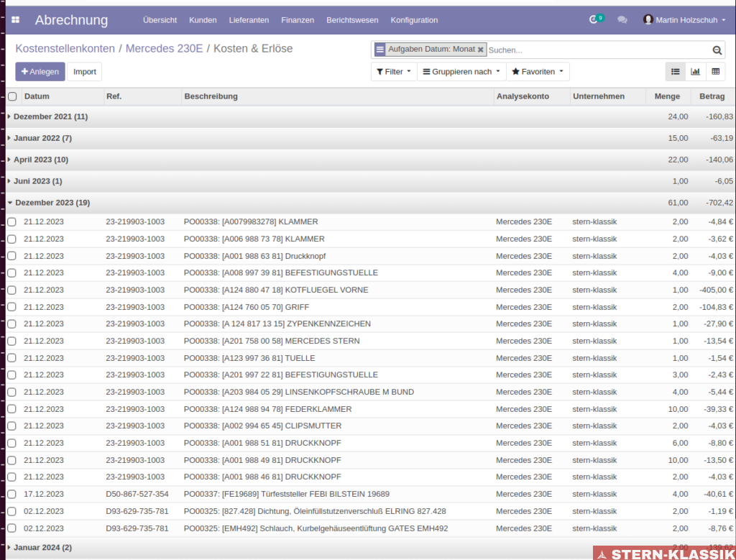Open the Lieferanten menu
The height and width of the screenshot is (560, 736).
tap(249, 20)
